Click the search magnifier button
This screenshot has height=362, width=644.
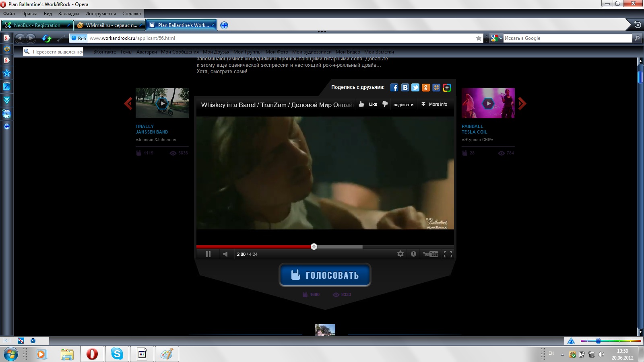[637, 38]
